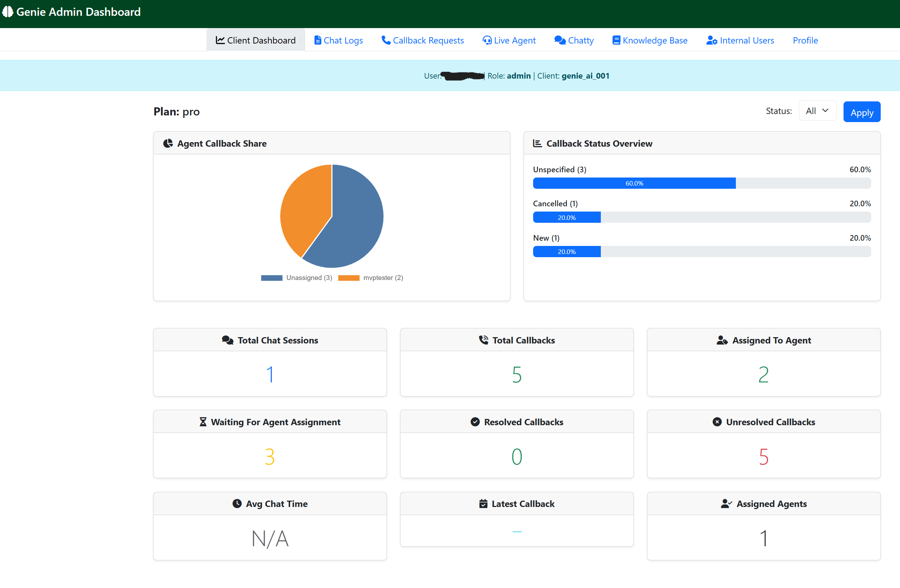Click the headset icon for Live Agent

(487, 40)
